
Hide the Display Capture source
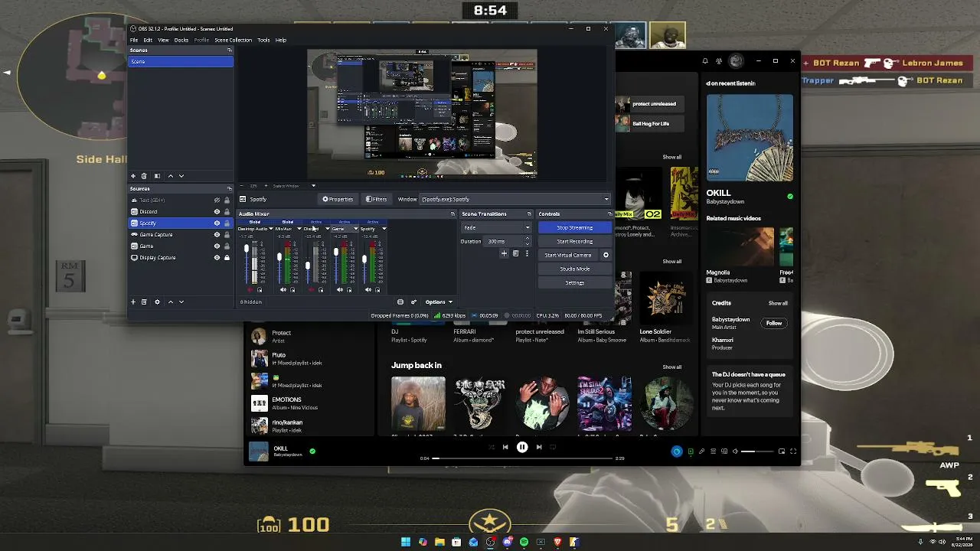coord(217,258)
